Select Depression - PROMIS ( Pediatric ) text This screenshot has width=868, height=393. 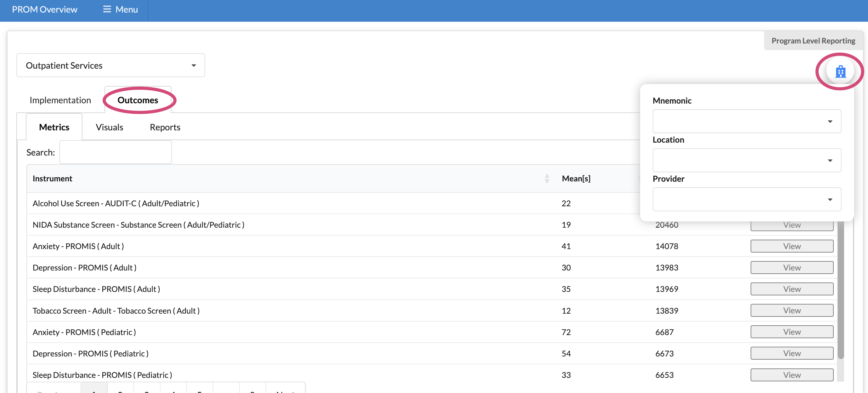click(x=91, y=354)
